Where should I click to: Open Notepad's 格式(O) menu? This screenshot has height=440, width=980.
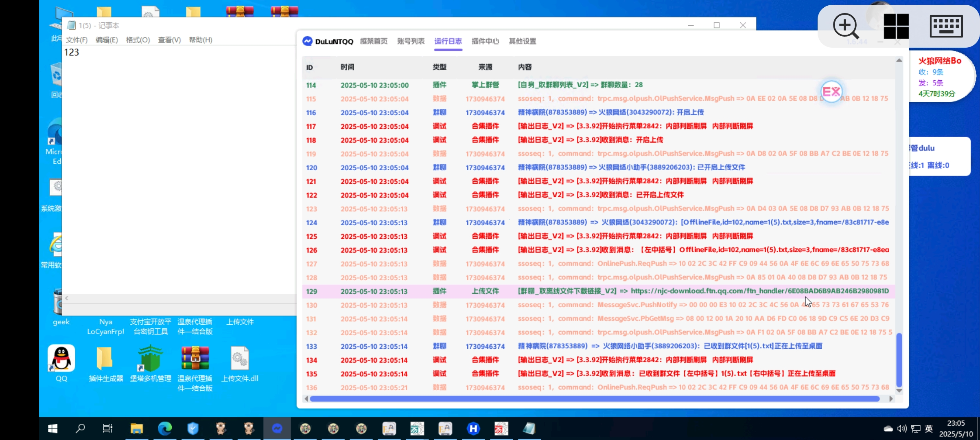(138, 40)
